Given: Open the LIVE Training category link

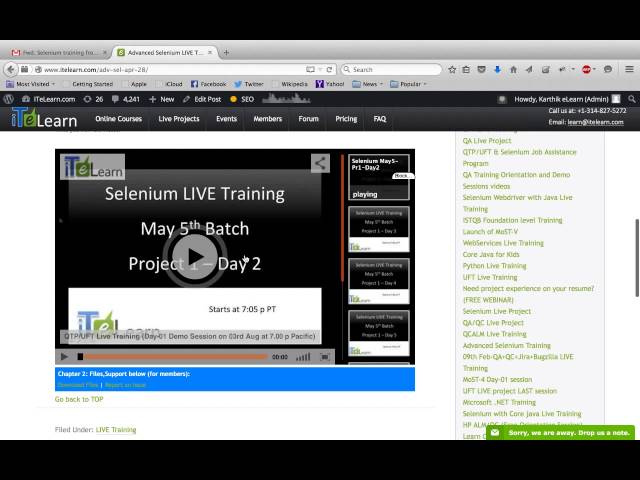Looking at the screenshot, I should tap(116, 429).
